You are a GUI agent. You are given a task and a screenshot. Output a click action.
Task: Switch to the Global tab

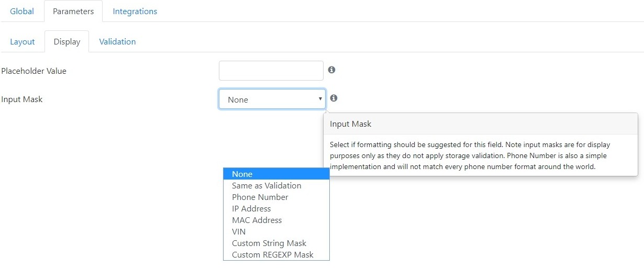coord(22,11)
